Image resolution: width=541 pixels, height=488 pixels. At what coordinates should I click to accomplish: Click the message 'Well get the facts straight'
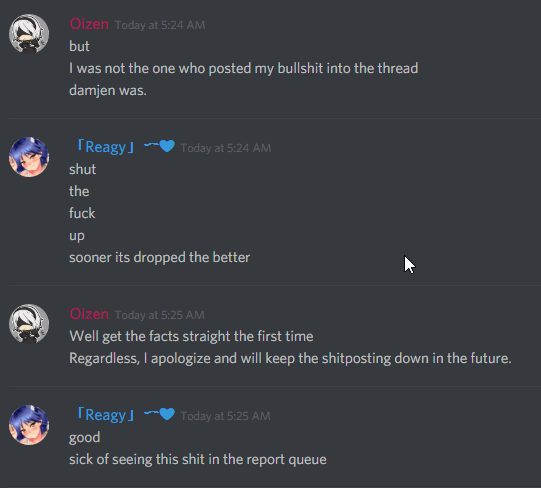(191, 336)
